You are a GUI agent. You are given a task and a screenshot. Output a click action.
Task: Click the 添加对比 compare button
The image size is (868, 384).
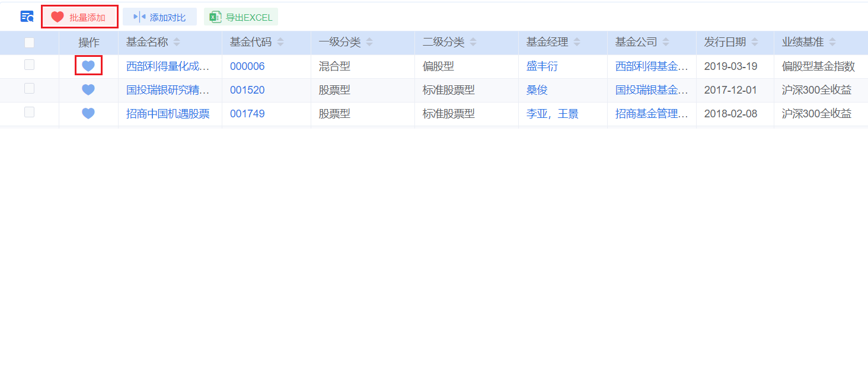pyautogui.click(x=159, y=17)
